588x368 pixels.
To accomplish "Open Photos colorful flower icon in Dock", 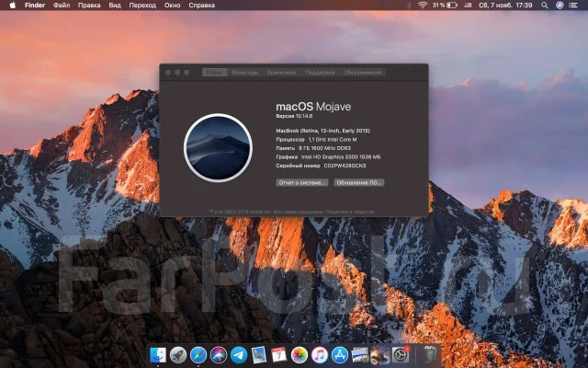I will (299, 354).
